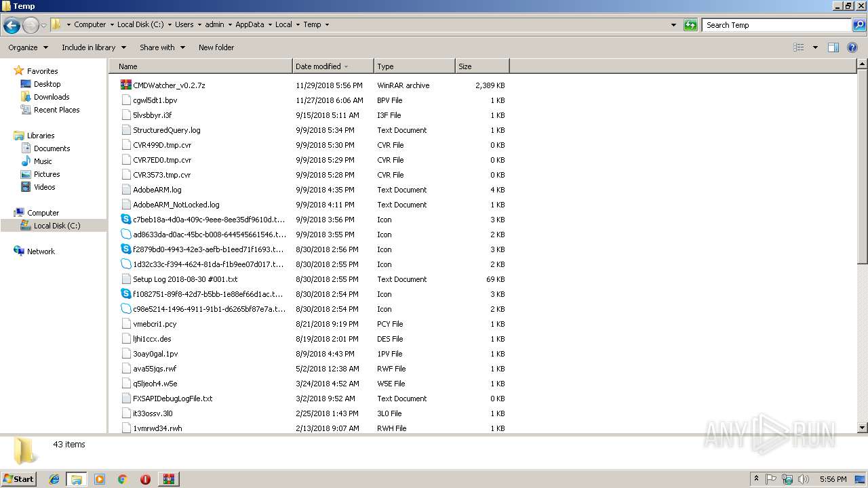Select Recent Places in Favorites
Viewport: 868px width, 488px height.
click(56, 110)
